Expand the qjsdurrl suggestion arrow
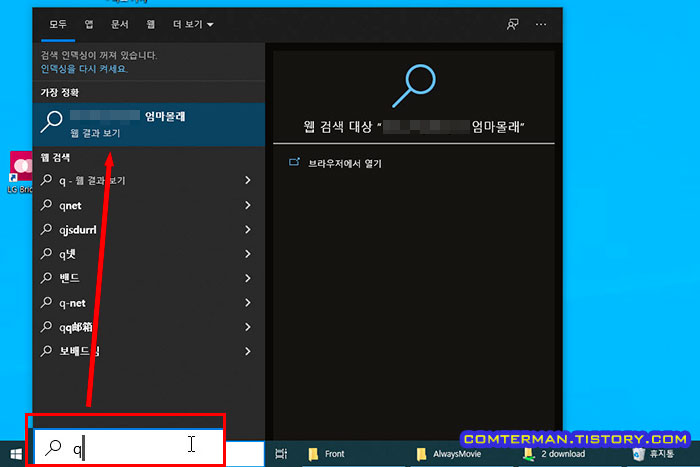Viewport: 700px width, 467px height. click(x=248, y=229)
